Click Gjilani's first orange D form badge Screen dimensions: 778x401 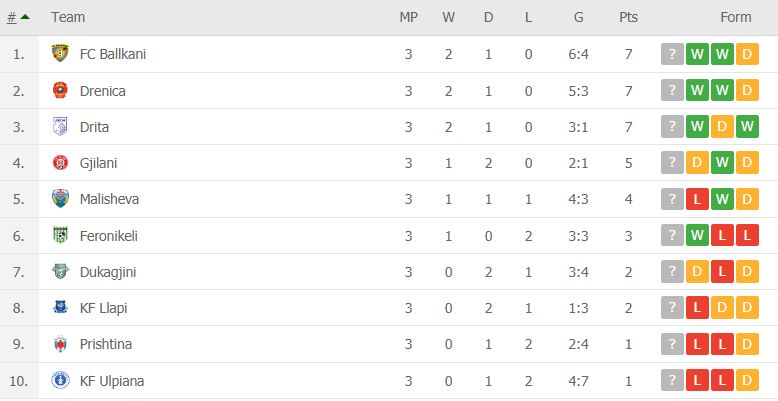click(697, 163)
